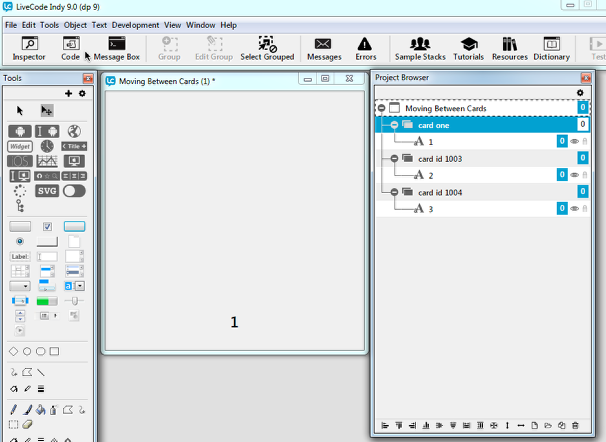The image size is (606, 442).
Task: Select the Spinner widget
Action: pyautogui.click(x=20, y=191)
